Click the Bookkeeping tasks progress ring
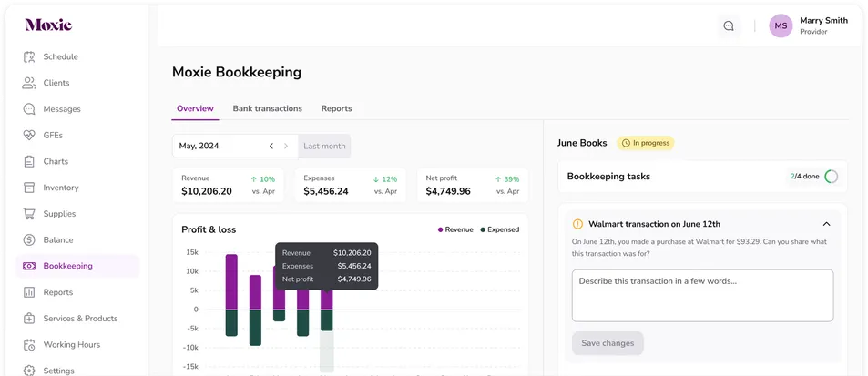Image resolution: width=868 pixels, height=376 pixels. tap(831, 177)
